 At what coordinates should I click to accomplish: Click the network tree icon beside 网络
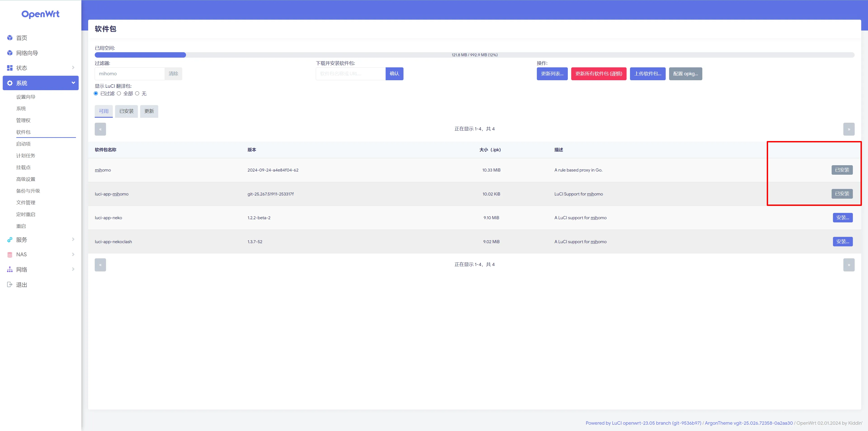pos(10,270)
